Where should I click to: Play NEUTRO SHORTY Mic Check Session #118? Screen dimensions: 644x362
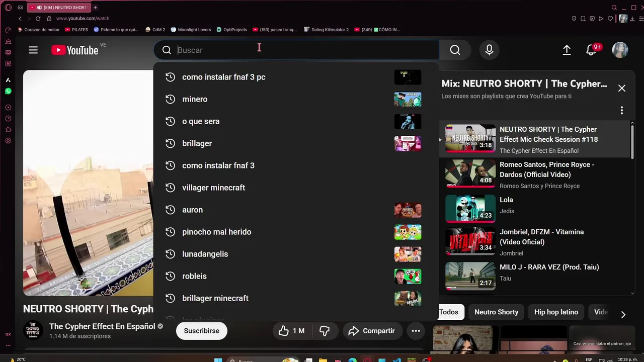coord(535,139)
